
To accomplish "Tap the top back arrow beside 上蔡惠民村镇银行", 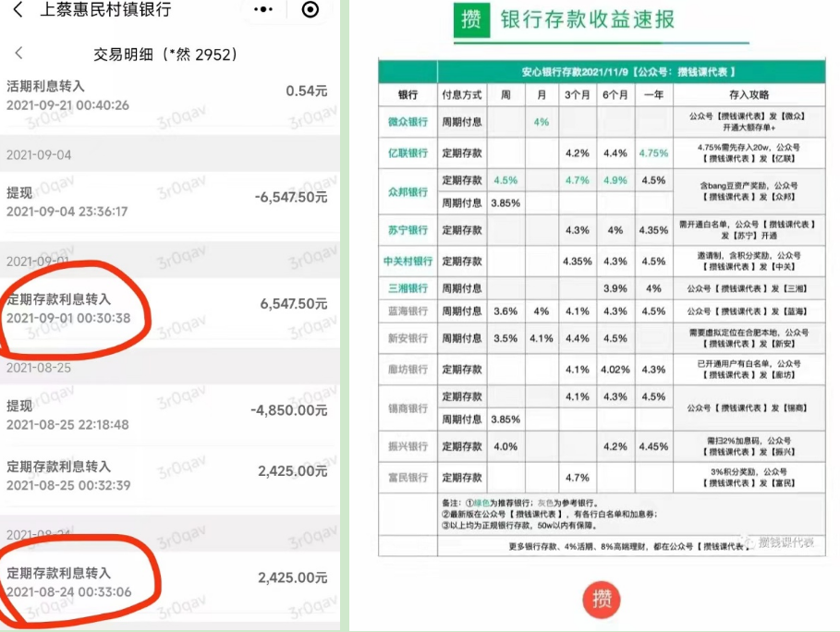I will (x=18, y=8).
